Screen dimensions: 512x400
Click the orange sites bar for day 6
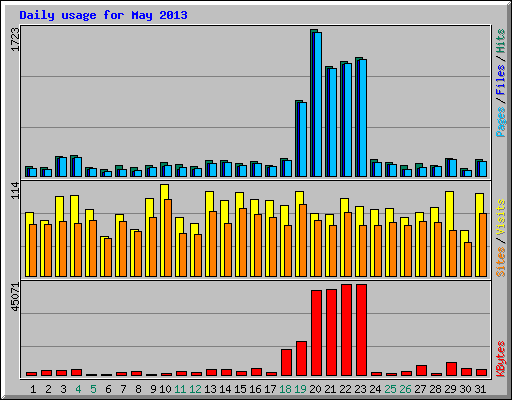[x=108, y=257]
